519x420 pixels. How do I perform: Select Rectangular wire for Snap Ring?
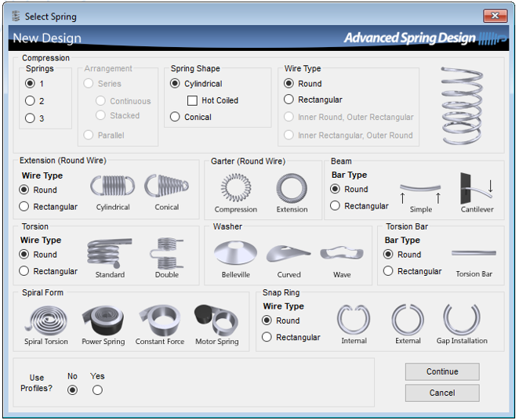[x=267, y=337]
